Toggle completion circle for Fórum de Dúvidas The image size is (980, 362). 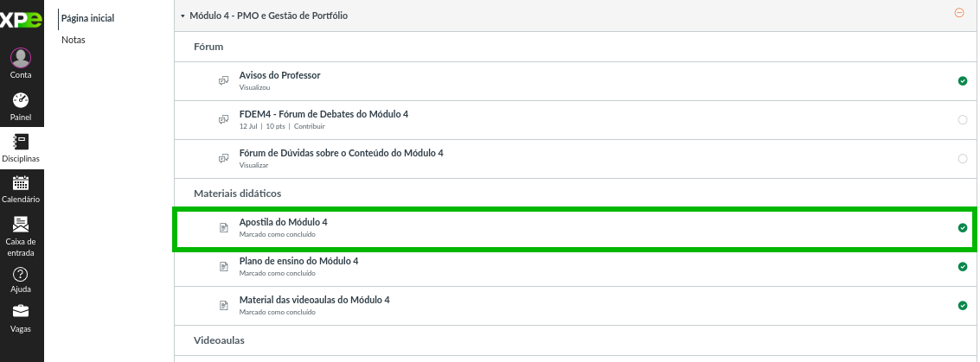click(x=963, y=158)
